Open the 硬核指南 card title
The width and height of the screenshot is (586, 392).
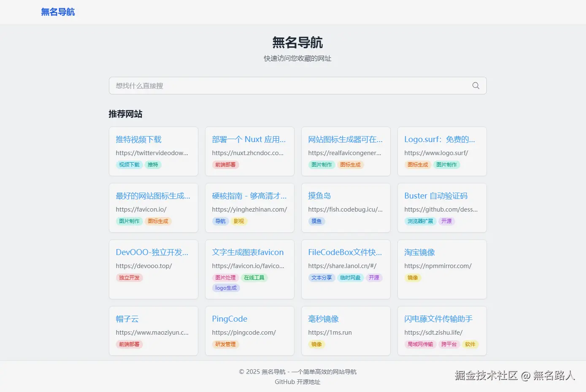[x=249, y=196]
